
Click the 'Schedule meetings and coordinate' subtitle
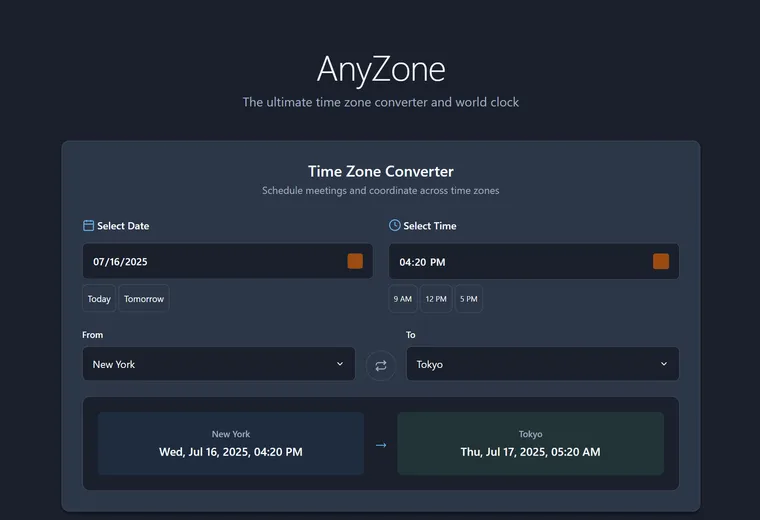[380, 190]
